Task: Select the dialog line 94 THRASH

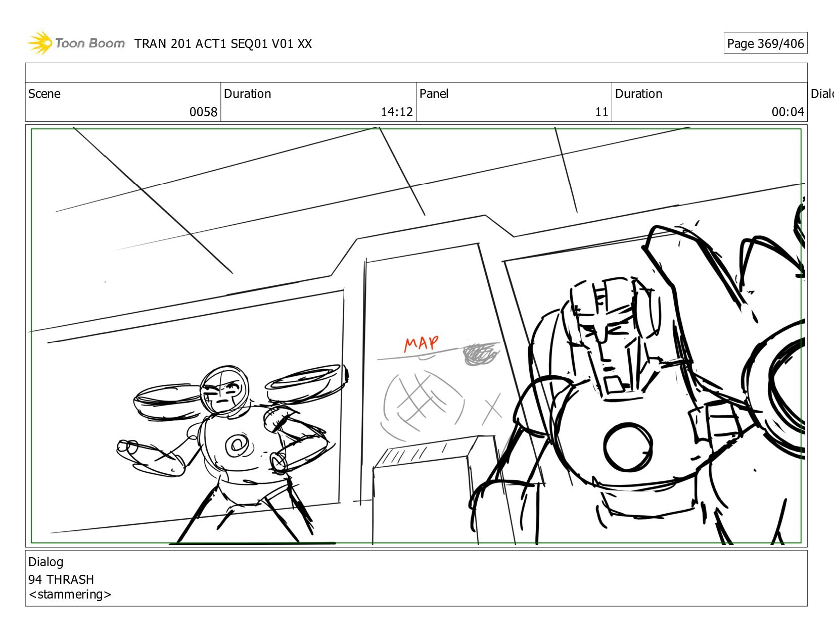Action: click(61, 579)
